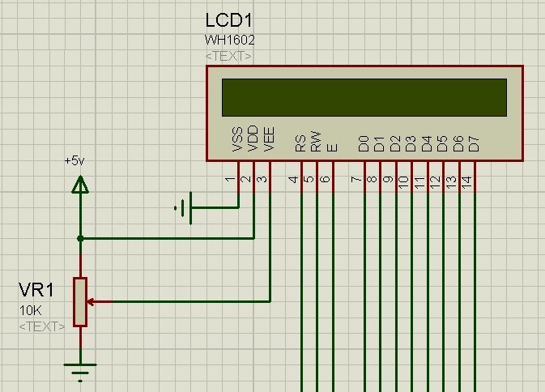This screenshot has height=392, width=545.
Task: Click pin number 12 of LCD1
Action: coord(435,182)
